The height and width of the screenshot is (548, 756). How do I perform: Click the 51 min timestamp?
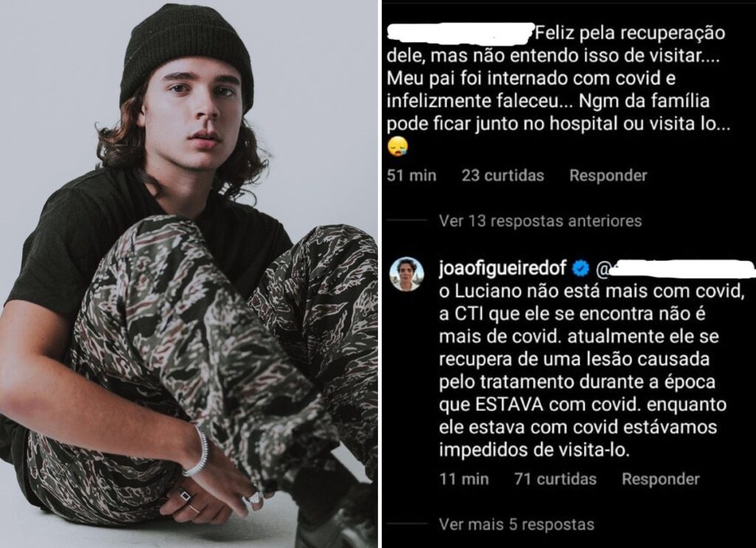pos(412,176)
